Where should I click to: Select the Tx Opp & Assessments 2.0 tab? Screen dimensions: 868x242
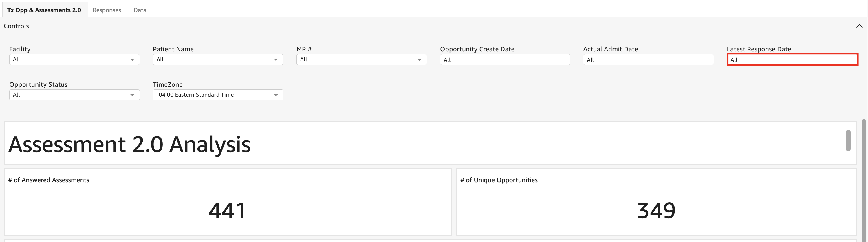click(x=44, y=10)
